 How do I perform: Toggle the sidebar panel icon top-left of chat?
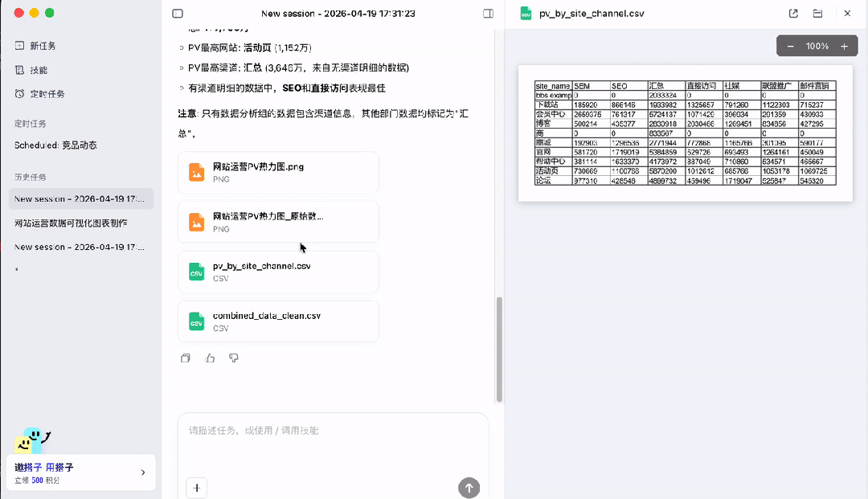pyautogui.click(x=178, y=13)
